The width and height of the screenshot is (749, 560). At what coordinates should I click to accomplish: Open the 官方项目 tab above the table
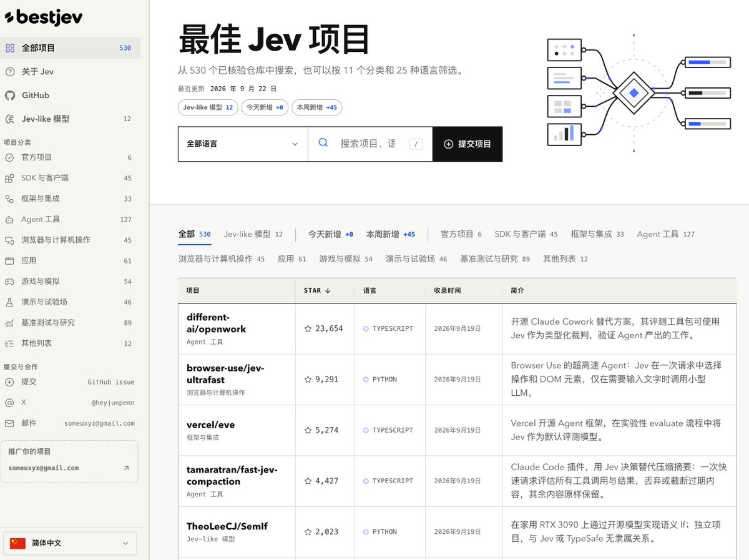pos(461,234)
